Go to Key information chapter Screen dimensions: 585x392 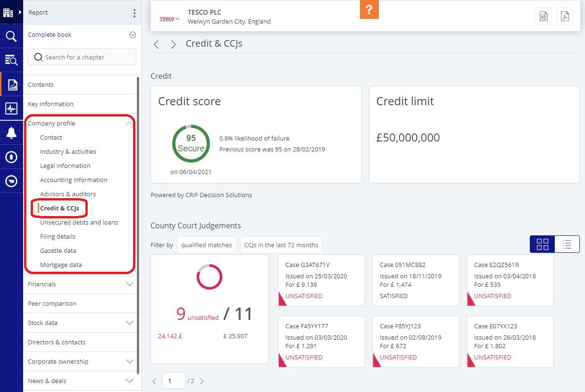[50, 104]
